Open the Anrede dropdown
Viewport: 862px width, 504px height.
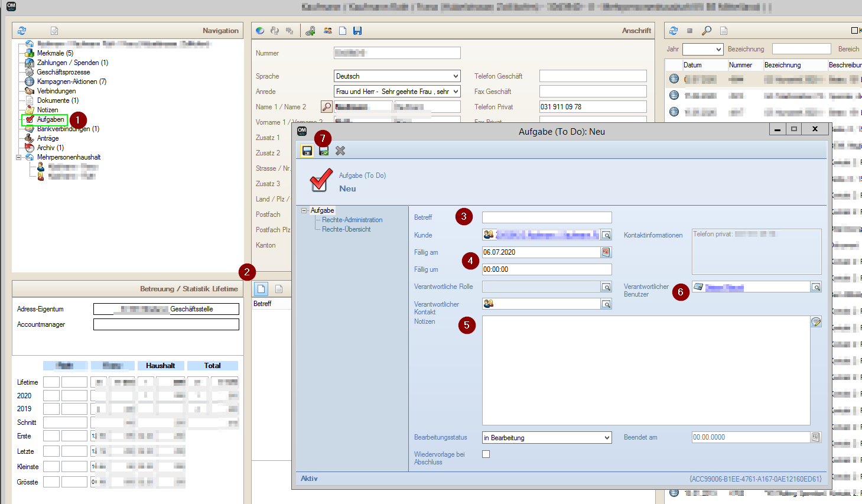(x=456, y=92)
